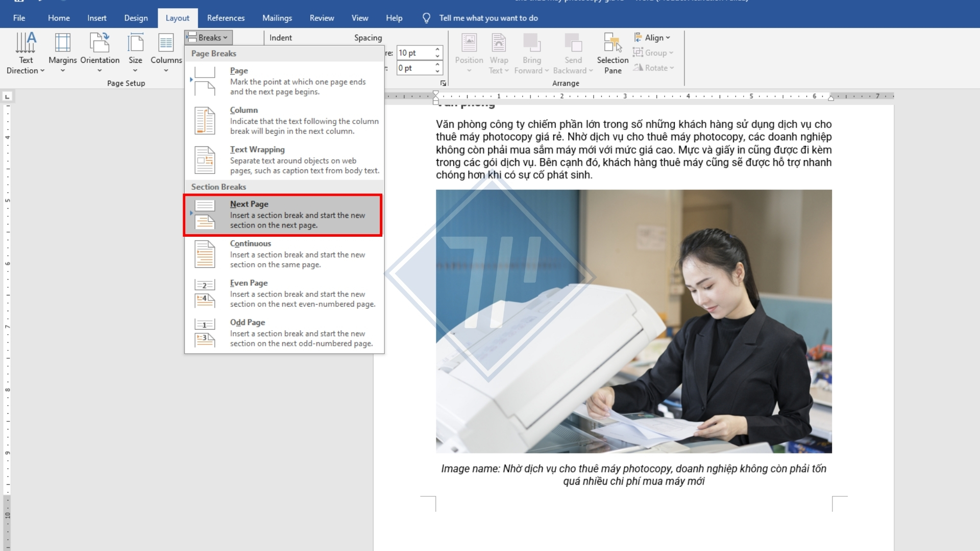Expand the Rotate dropdown arrow
The height and width of the screenshot is (551, 980).
coord(672,68)
